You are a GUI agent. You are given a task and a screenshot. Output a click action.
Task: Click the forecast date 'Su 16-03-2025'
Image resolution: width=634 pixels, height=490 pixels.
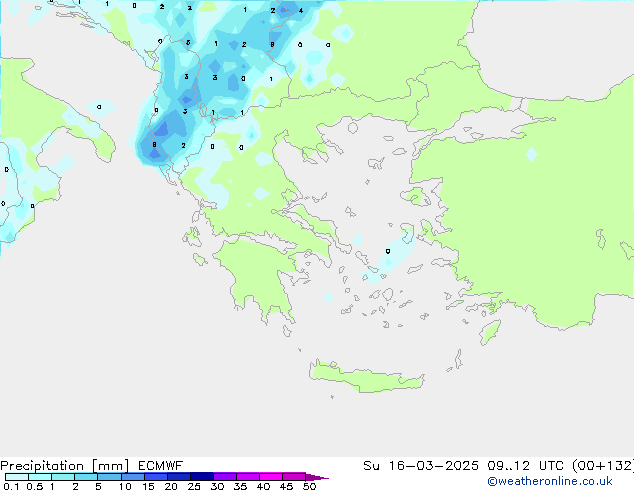click(x=421, y=466)
